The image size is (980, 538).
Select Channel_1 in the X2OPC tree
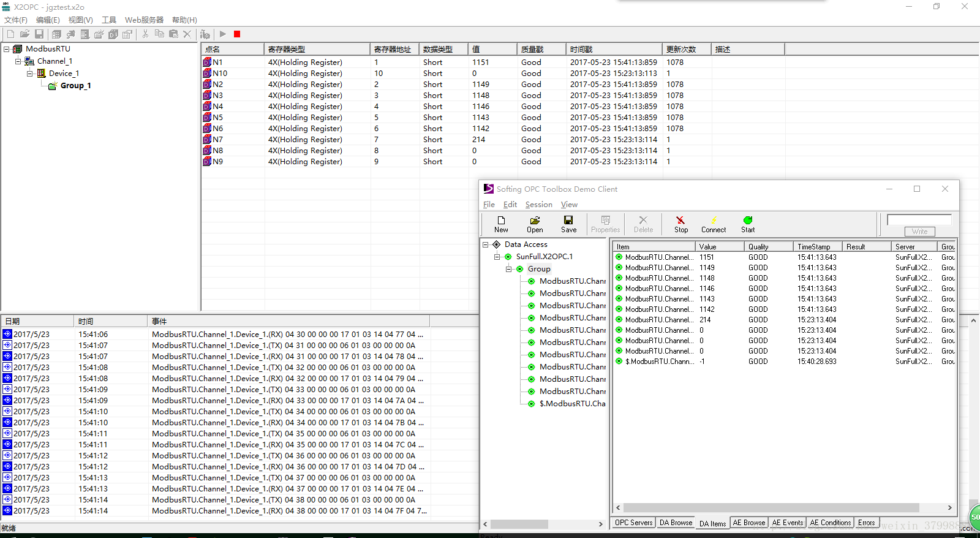coord(55,61)
